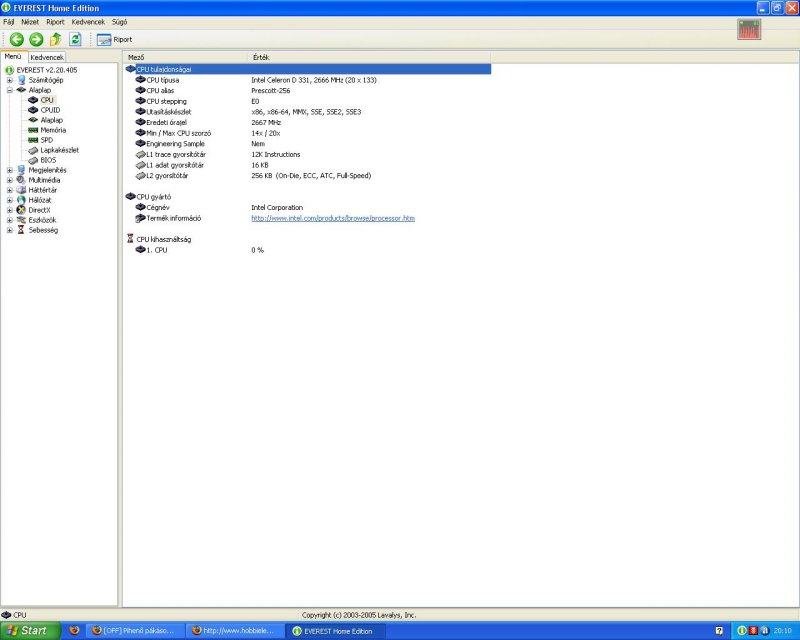Click the Érték column header

coord(369,57)
